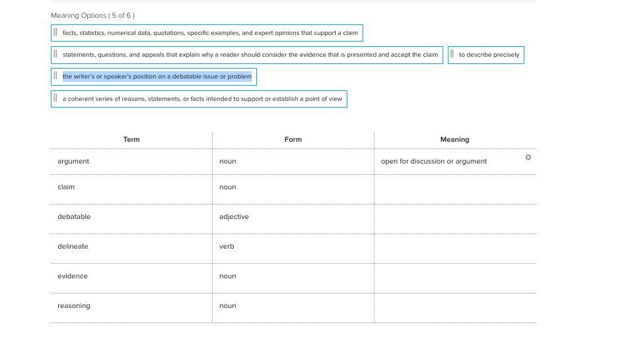Click the empty Meaning cell for evidence

click(x=454, y=278)
